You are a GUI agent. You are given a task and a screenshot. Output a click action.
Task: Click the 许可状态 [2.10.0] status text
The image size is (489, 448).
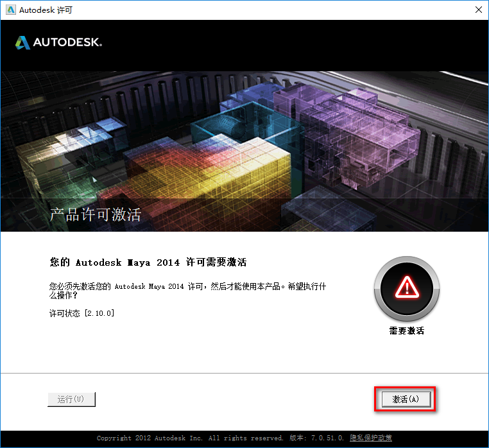point(81,313)
